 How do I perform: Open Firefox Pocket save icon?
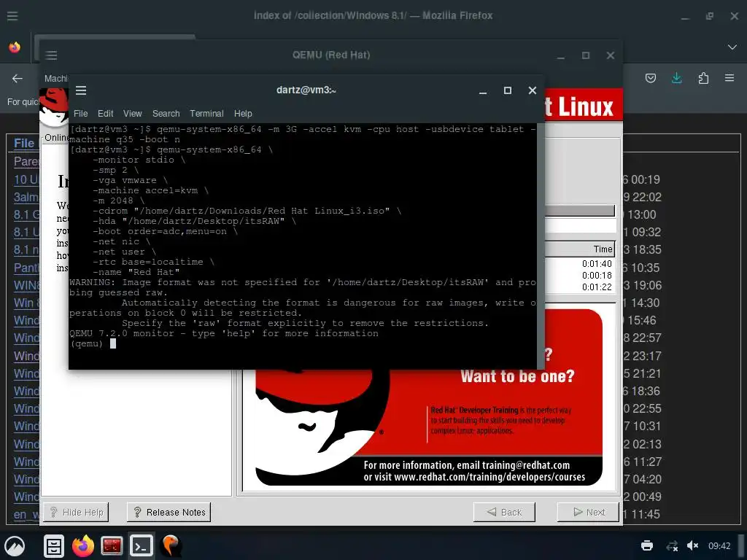click(650, 78)
